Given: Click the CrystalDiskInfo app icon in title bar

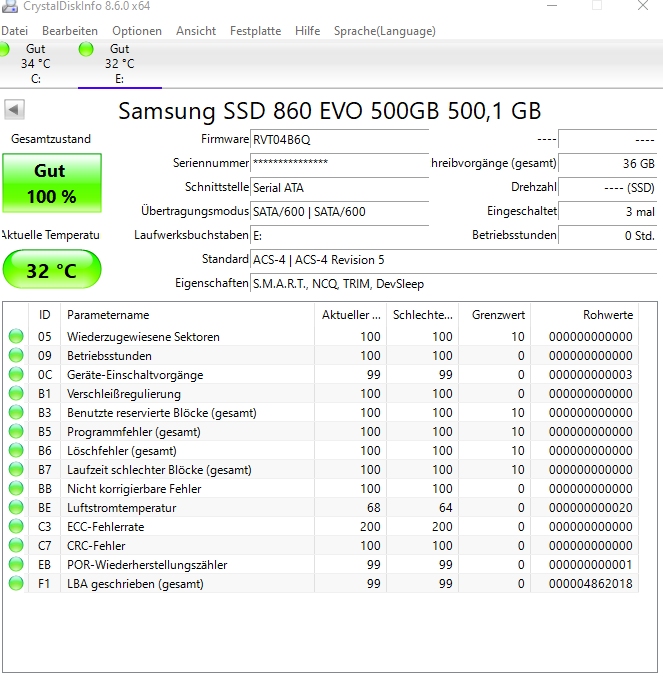Looking at the screenshot, I should point(10,6).
